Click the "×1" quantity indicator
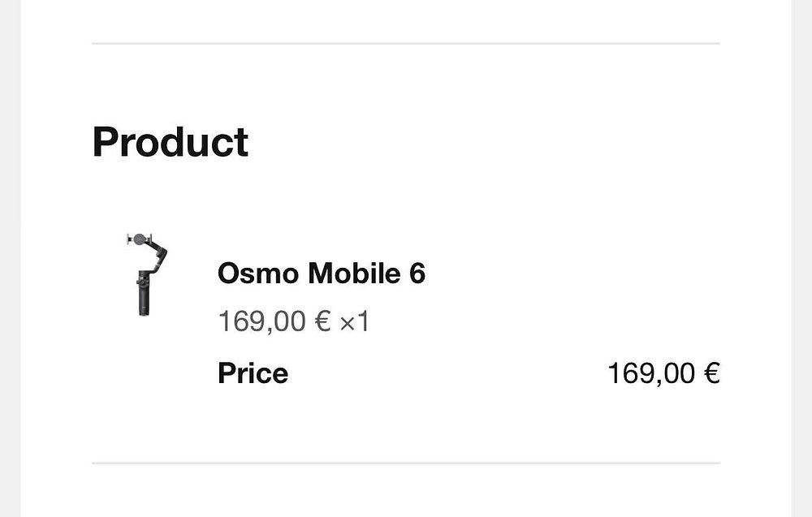The width and height of the screenshot is (812, 517). pyautogui.click(x=354, y=322)
